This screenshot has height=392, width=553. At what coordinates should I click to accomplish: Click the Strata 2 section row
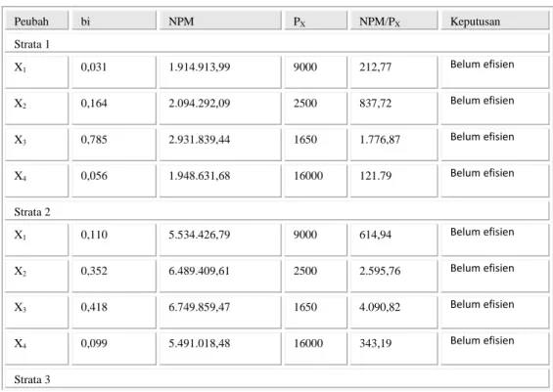tap(277, 211)
